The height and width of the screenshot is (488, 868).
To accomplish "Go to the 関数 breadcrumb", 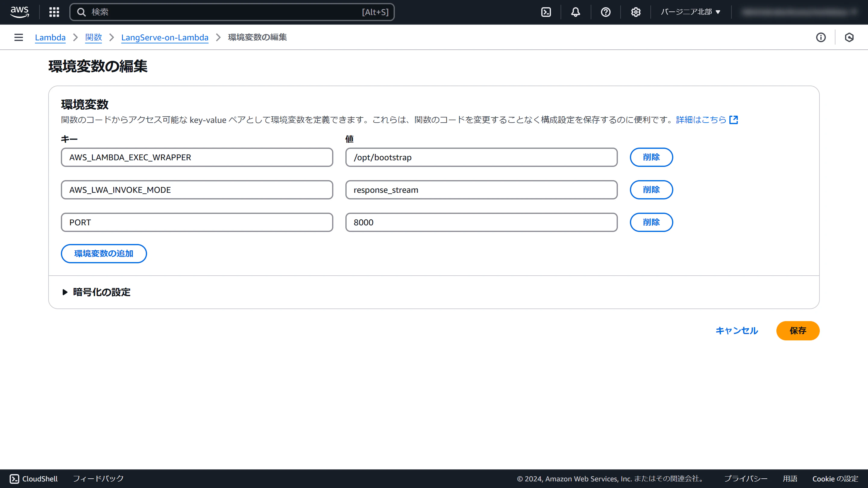I will [93, 37].
